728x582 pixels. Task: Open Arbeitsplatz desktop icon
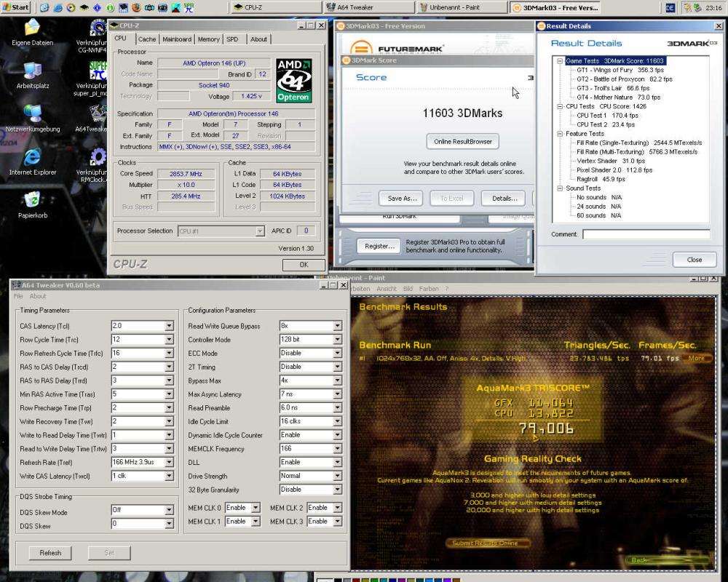32,75
